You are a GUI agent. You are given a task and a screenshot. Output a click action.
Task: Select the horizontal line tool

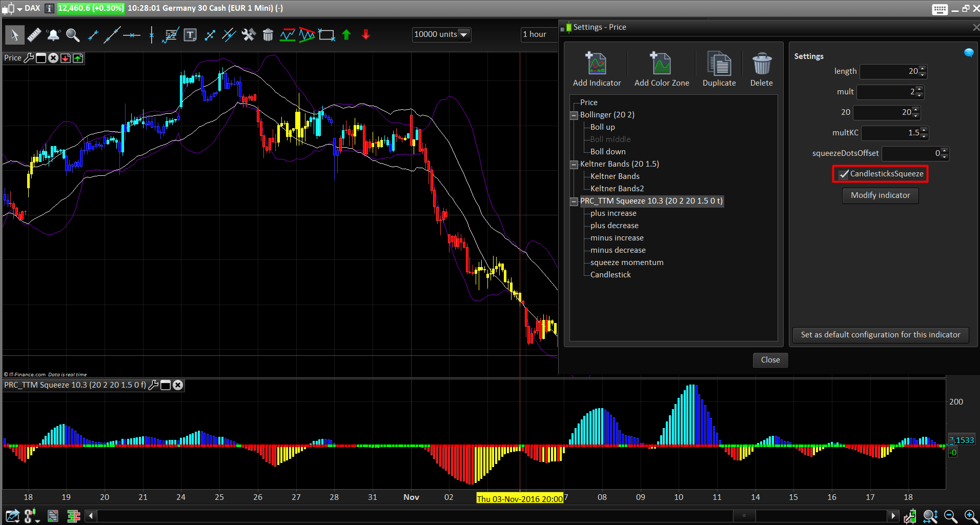coord(132,35)
